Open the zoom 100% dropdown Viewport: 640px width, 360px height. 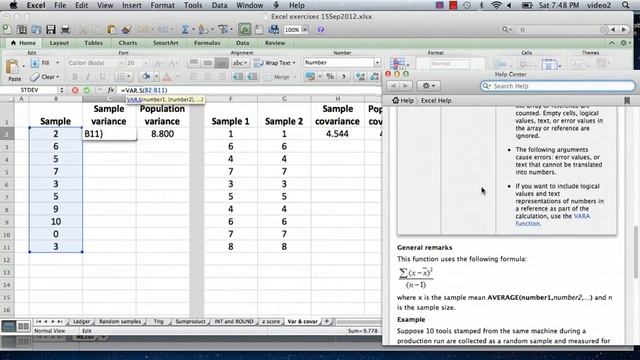point(304,29)
